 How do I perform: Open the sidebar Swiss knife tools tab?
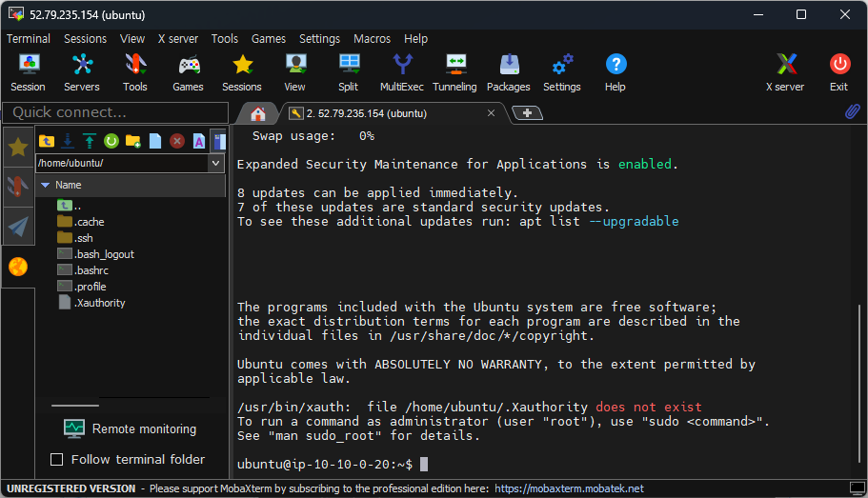pos(18,187)
